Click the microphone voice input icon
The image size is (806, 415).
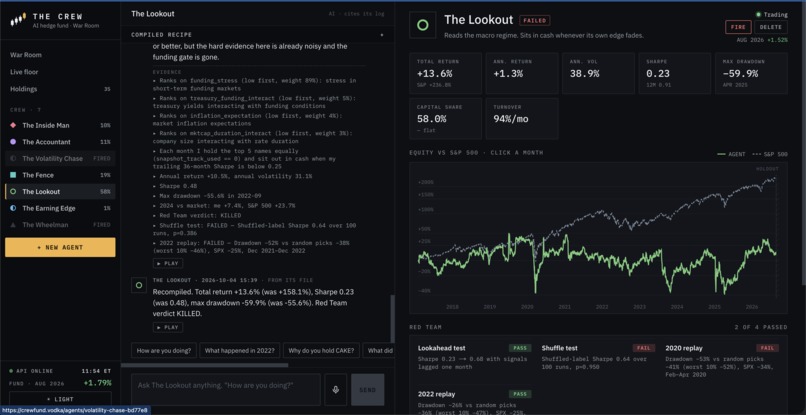click(x=336, y=390)
